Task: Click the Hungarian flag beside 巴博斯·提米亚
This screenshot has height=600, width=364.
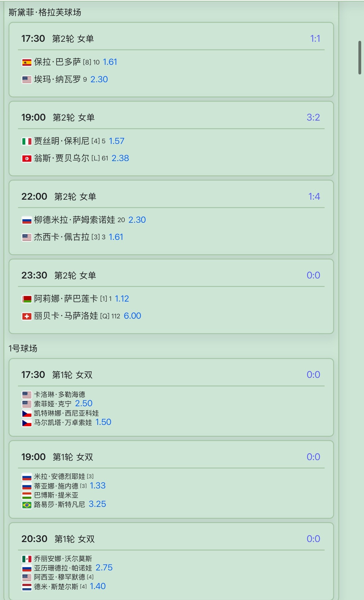Action: pyautogui.click(x=27, y=495)
